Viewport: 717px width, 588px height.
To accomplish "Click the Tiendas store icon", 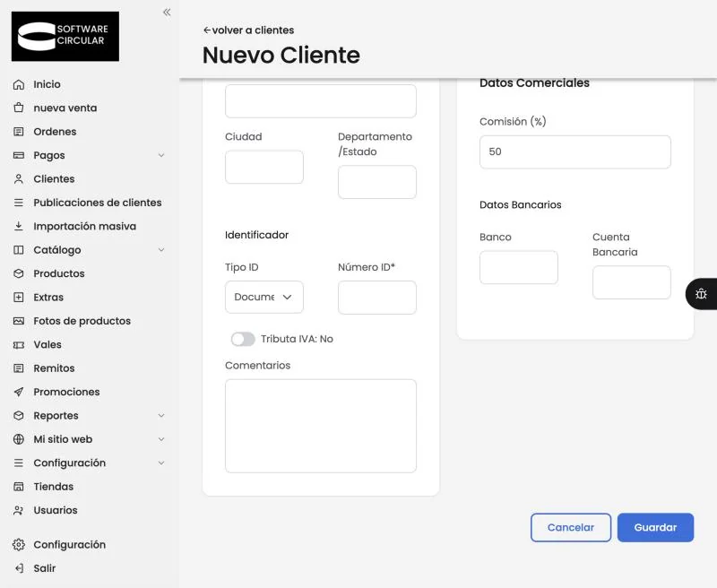I will point(19,487).
